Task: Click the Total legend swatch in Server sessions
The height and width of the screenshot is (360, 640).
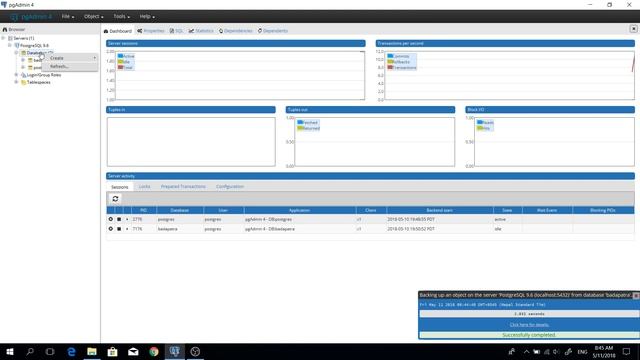Action: (120, 67)
